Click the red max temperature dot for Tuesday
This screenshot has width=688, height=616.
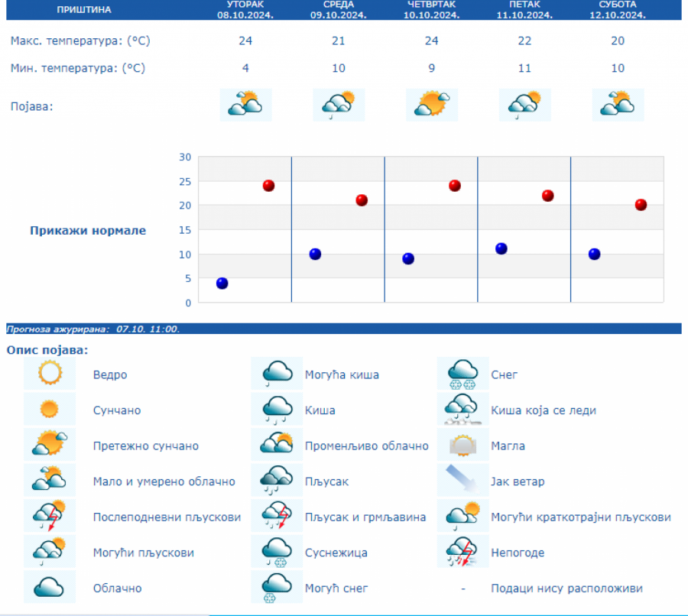(268, 186)
